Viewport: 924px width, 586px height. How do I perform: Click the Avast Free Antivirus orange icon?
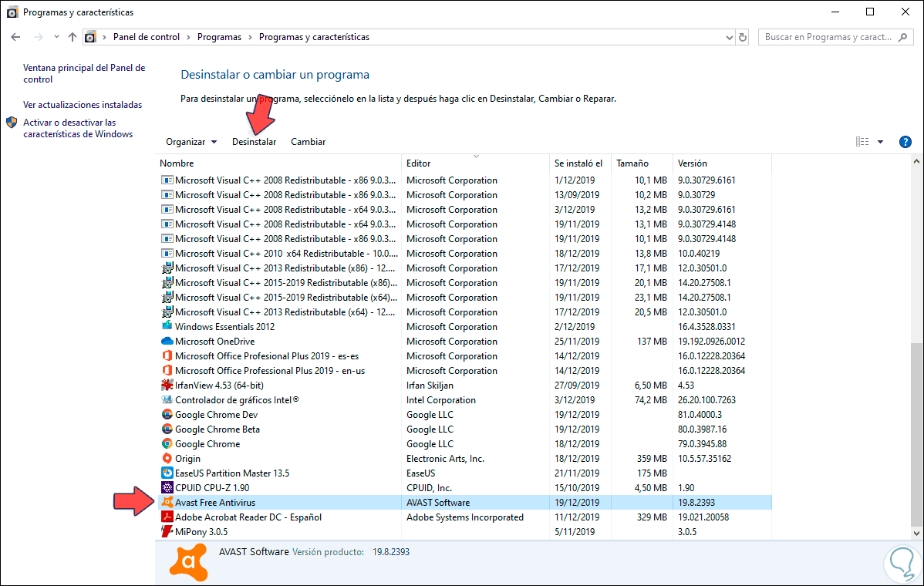pyautogui.click(x=167, y=503)
